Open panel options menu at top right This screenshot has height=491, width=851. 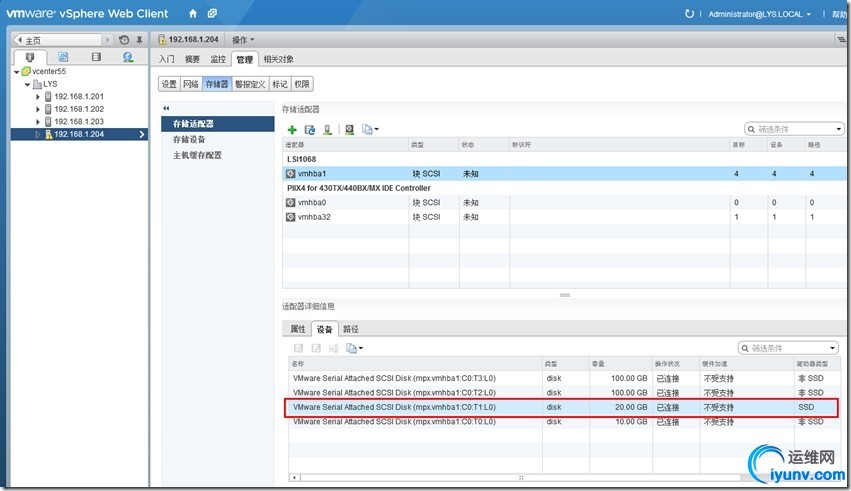click(x=841, y=40)
